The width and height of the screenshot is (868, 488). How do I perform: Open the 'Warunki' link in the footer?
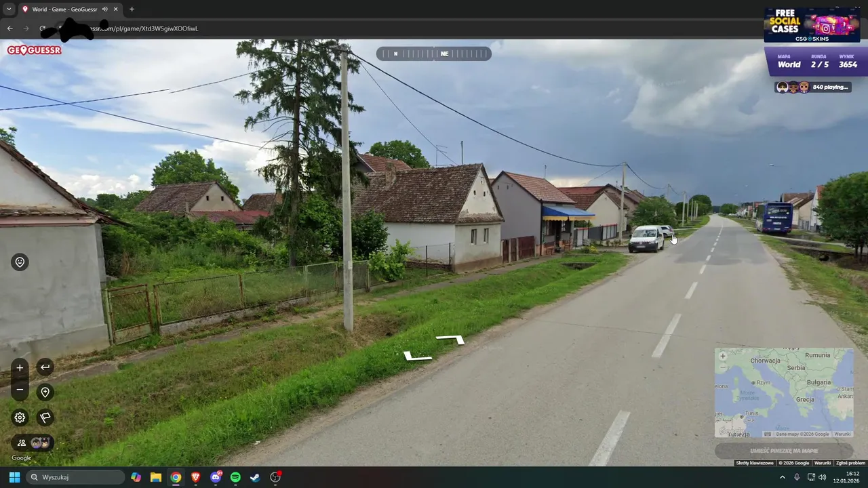point(822,463)
